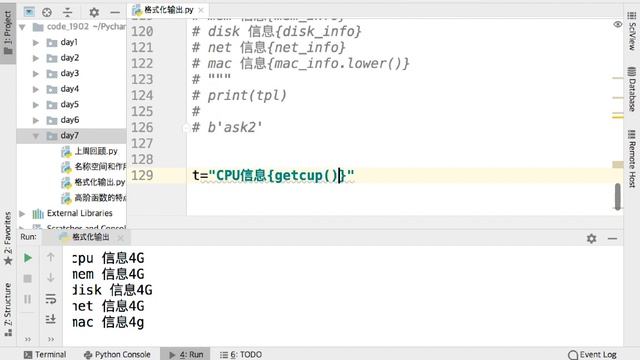Click the mac 信息4g output line
Viewport: 640px width, 360px height.
tap(109, 322)
